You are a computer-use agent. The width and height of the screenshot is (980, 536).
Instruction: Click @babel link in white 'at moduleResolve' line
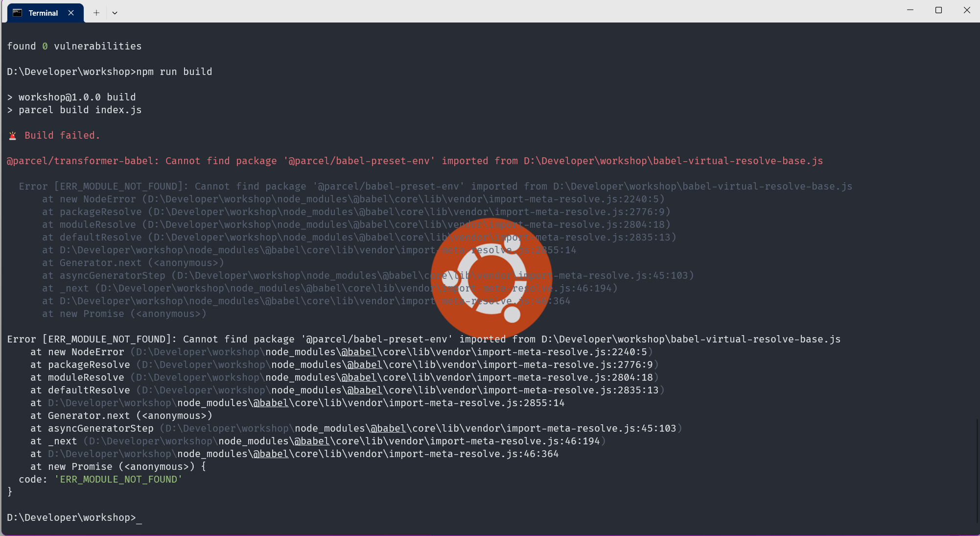[359, 377]
